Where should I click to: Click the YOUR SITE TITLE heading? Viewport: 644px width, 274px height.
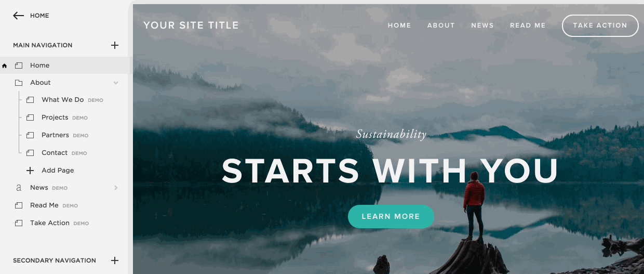point(191,25)
